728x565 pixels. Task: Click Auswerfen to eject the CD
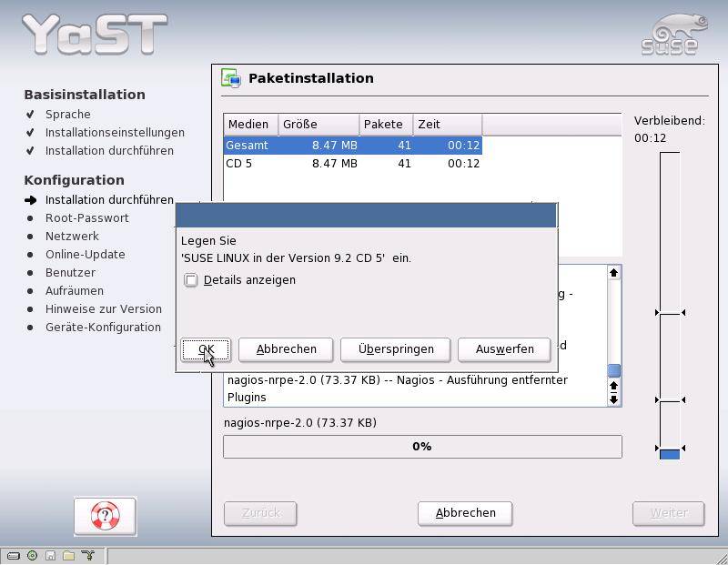(504, 349)
